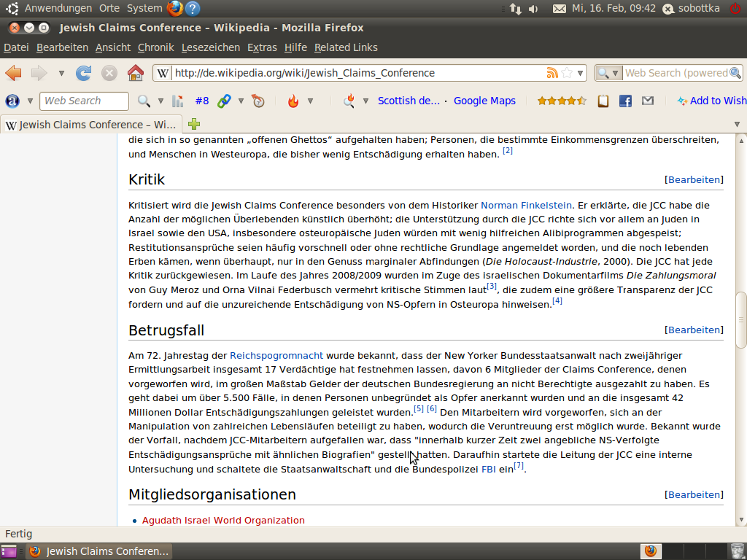Open the Chronik menu

(156, 47)
